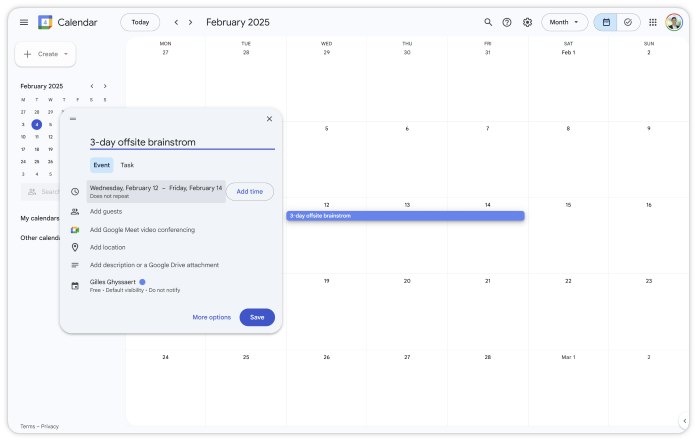Close the event creation dialog
This screenshot has width=697, height=441.
tap(269, 119)
